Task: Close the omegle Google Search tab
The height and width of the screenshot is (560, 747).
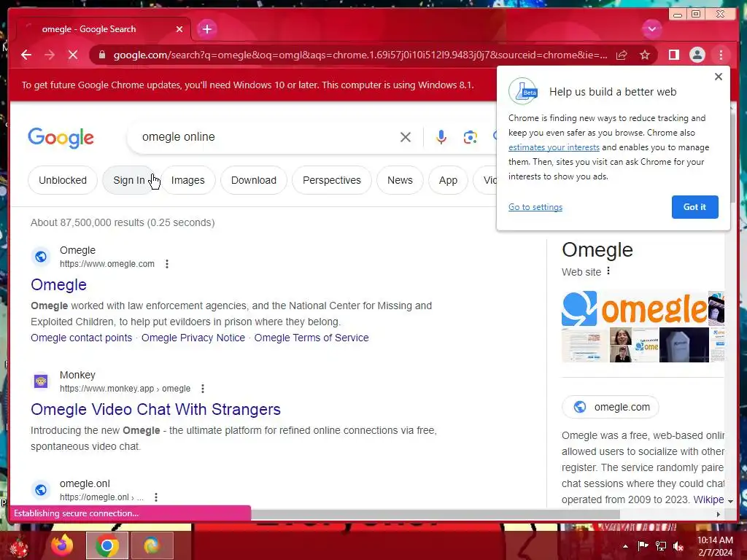Action: [179, 29]
